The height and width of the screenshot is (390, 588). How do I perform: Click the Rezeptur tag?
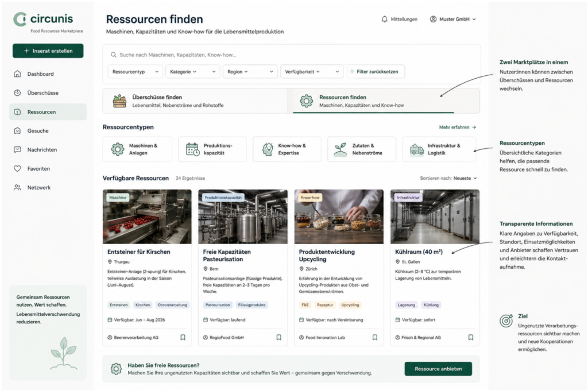click(325, 305)
